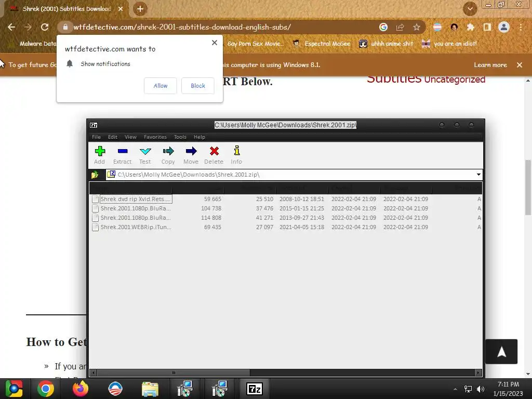Screen dimensions: 532x399
Task: Allow notifications from wtfdetective.com
Action: click(161, 86)
